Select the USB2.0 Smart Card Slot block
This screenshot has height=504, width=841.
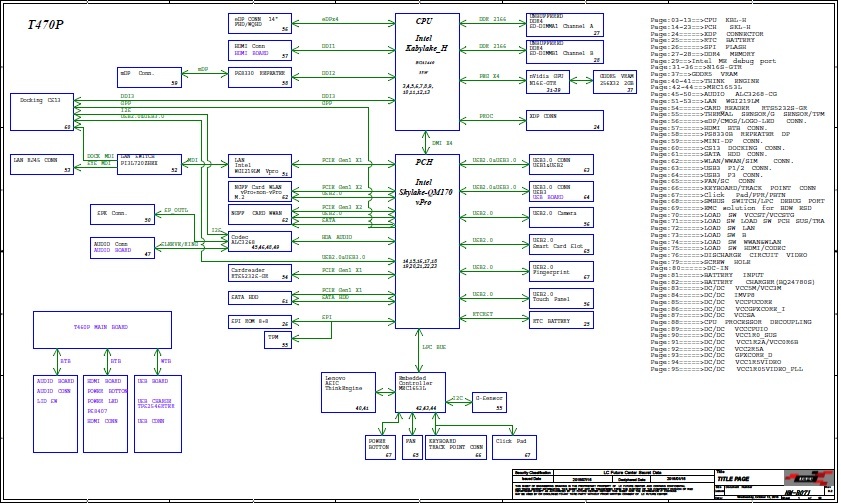560,245
